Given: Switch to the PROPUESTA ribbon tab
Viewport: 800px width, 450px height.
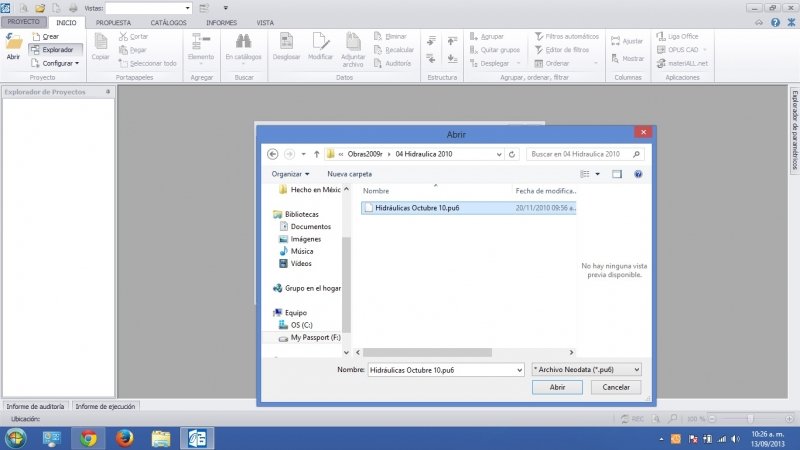Looking at the screenshot, I should click(113, 22).
